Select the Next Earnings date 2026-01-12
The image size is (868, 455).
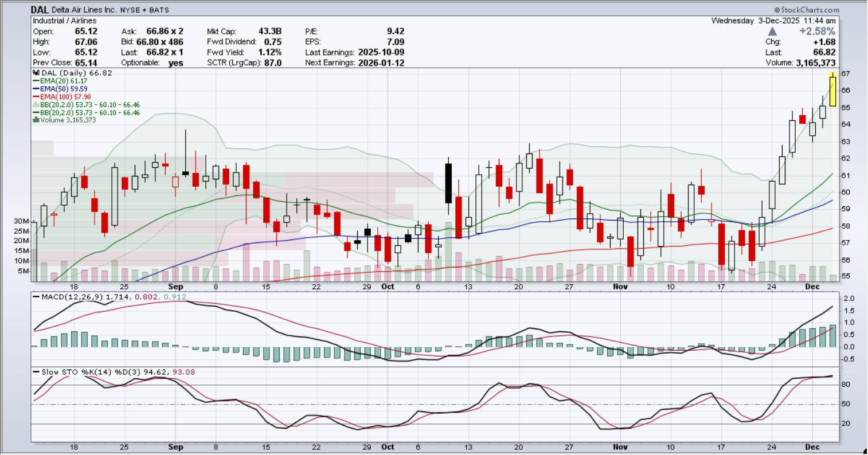(381, 62)
